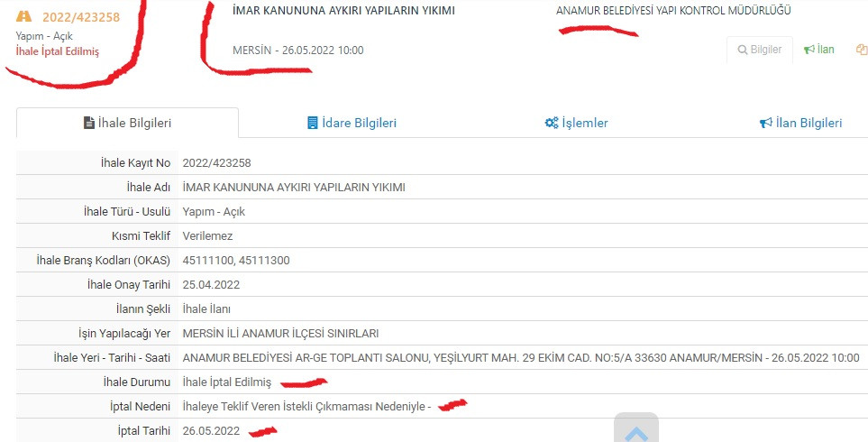Screen dimensions: 868x442
Task: Click the orange tender type icon
Action: (x=23, y=16)
